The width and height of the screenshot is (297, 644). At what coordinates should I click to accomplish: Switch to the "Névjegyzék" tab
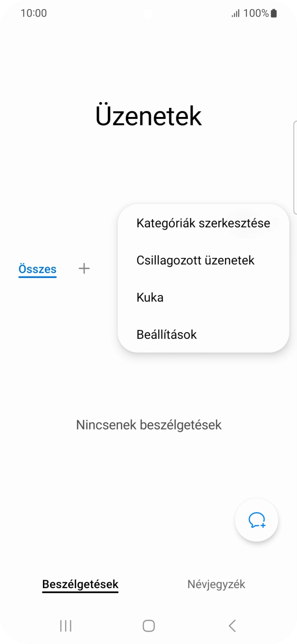pyautogui.click(x=216, y=584)
